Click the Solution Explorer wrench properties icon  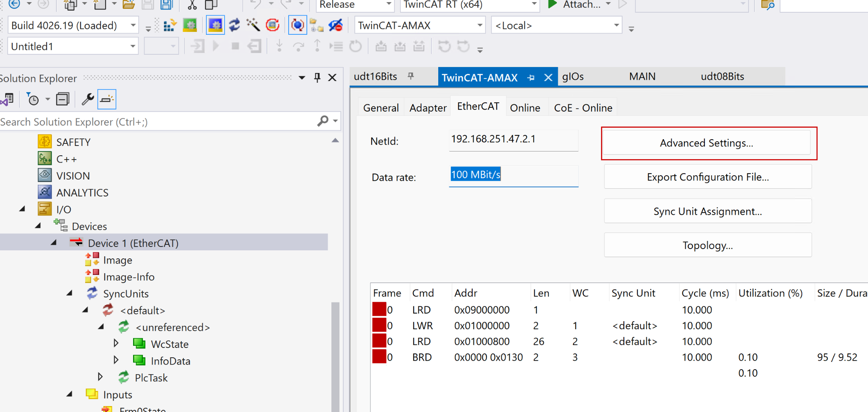pos(88,99)
